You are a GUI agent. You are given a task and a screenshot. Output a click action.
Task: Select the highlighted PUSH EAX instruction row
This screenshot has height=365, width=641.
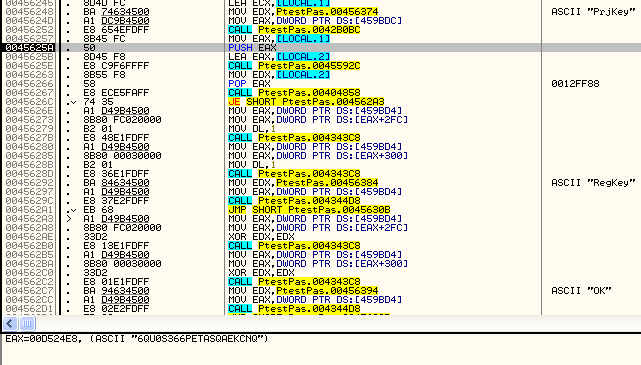pos(320,47)
